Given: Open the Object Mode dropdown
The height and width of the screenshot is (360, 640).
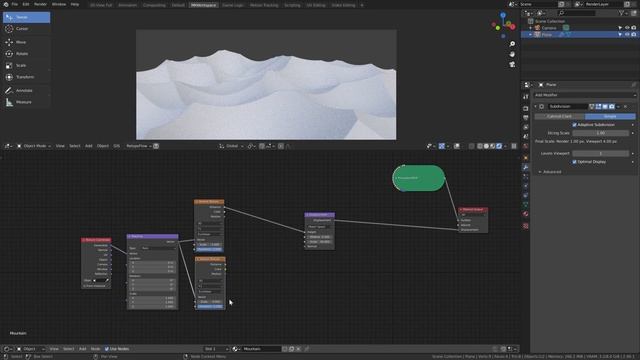Looking at the screenshot, I should [x=34, y=146].
